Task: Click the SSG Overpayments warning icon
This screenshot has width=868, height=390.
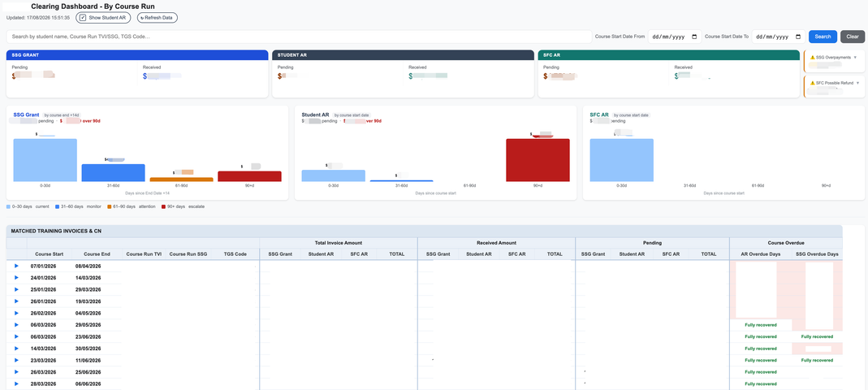Action: pos(813,57)
